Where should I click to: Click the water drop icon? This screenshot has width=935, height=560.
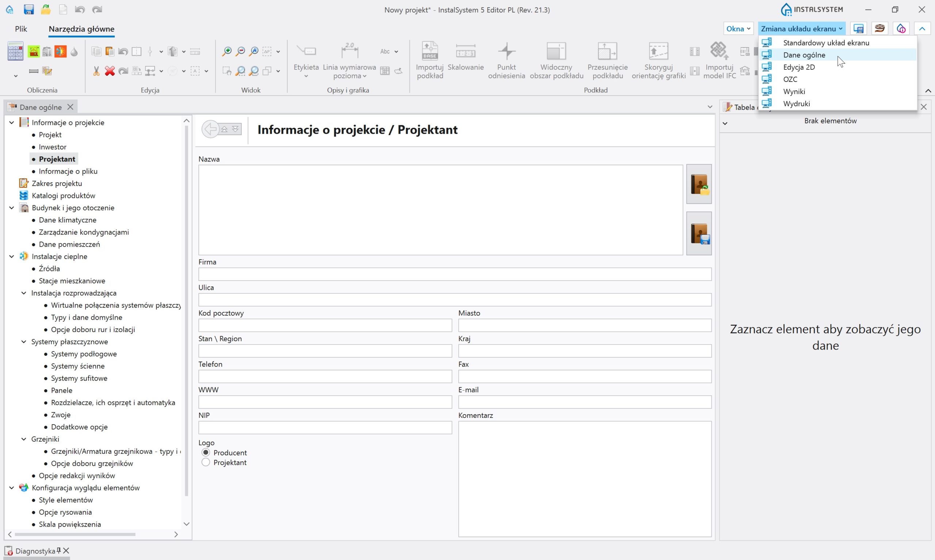[x=74, y=51]
